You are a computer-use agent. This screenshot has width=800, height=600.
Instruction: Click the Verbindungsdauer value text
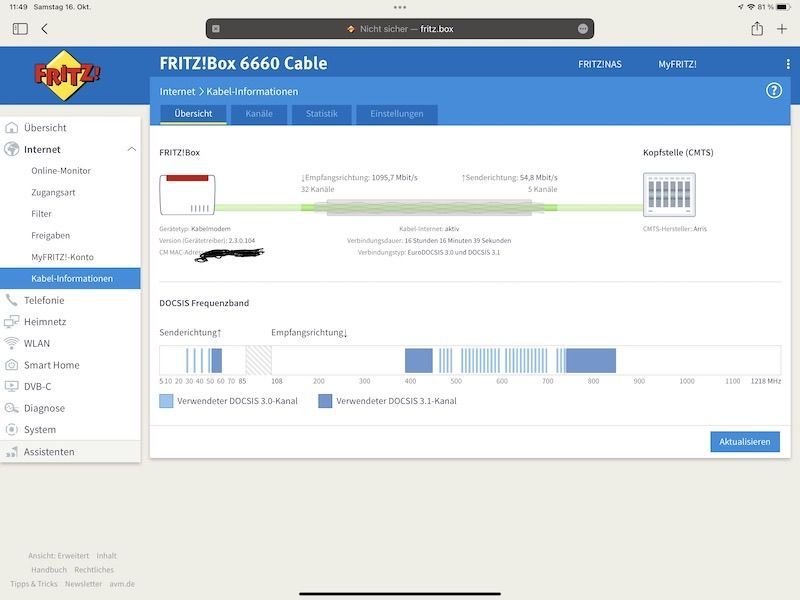tap(458, 240)
